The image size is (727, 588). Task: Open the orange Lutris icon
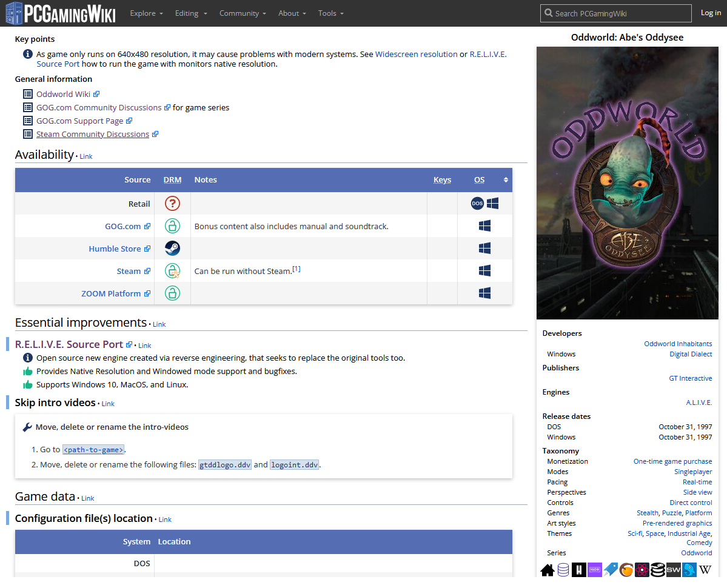coord(626,570)
